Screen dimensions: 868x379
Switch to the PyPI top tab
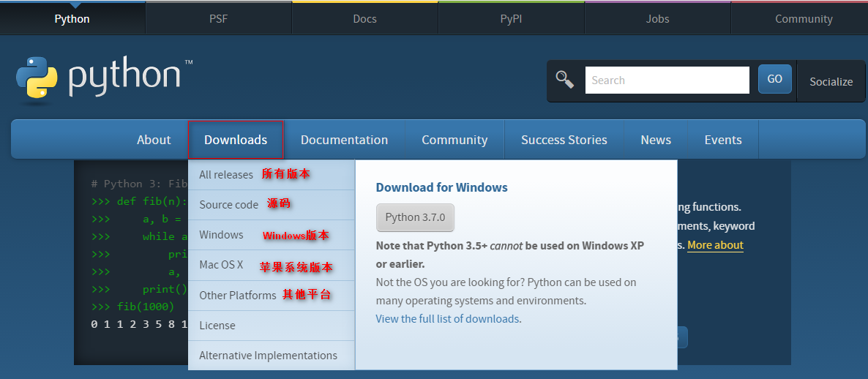(x=511, y=19)
